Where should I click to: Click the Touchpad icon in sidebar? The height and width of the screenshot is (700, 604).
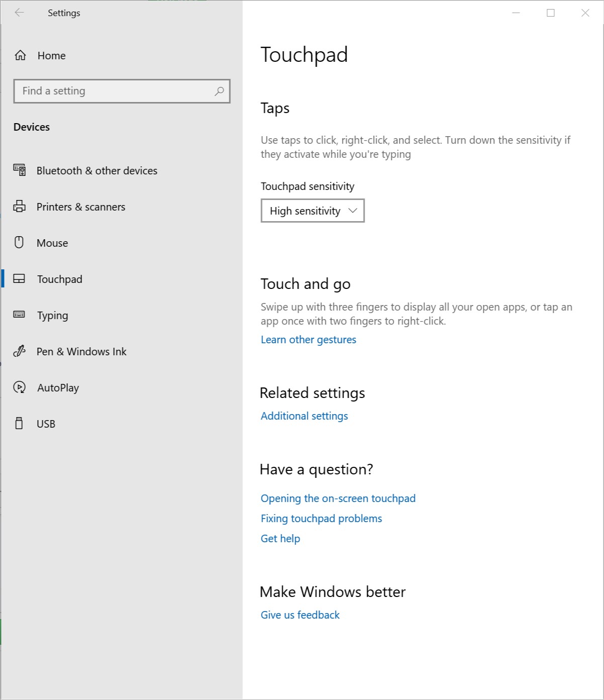point(19,279)
